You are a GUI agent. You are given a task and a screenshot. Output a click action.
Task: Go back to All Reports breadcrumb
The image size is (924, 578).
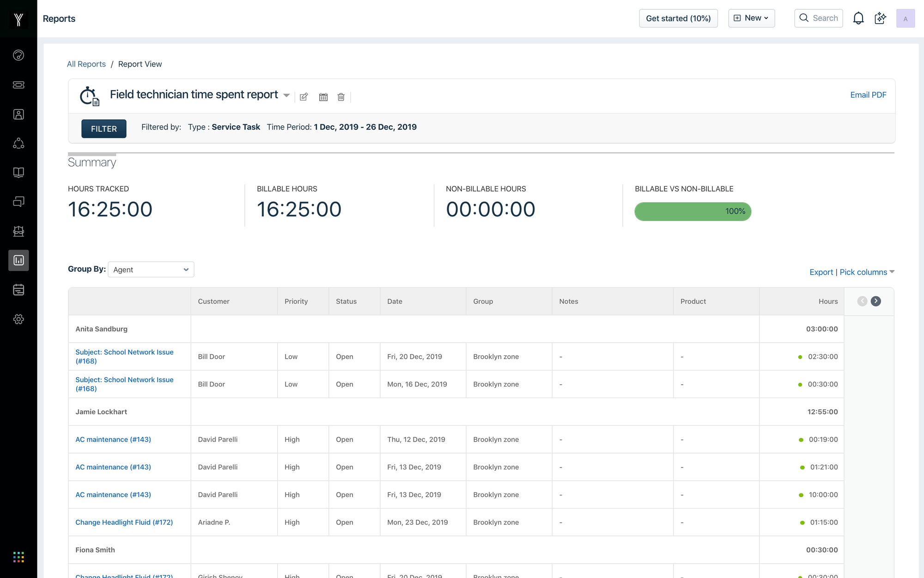[x=86, y=64]
